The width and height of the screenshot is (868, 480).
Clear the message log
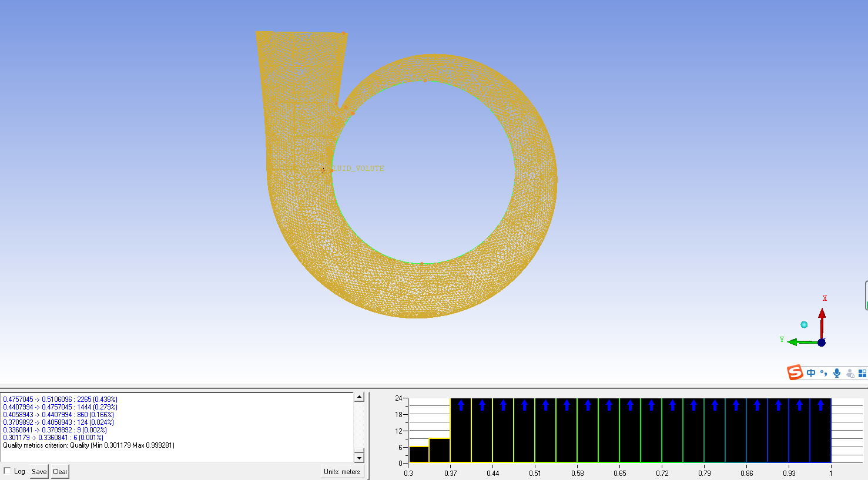point(60,472)
